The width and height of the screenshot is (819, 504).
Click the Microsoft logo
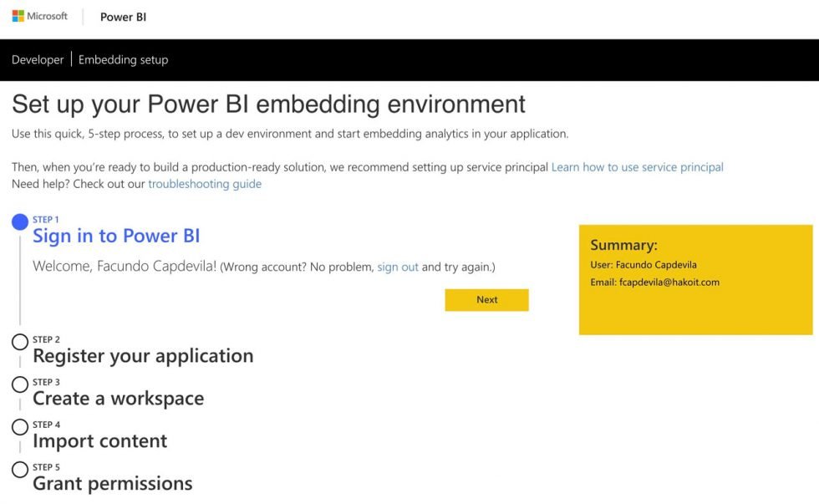[x=39, y=17]
